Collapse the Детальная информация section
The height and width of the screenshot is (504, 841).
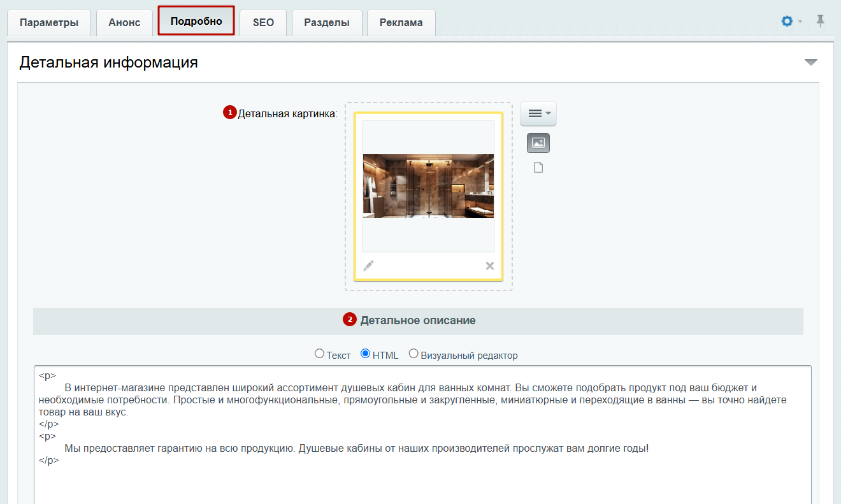click(810, 62)
